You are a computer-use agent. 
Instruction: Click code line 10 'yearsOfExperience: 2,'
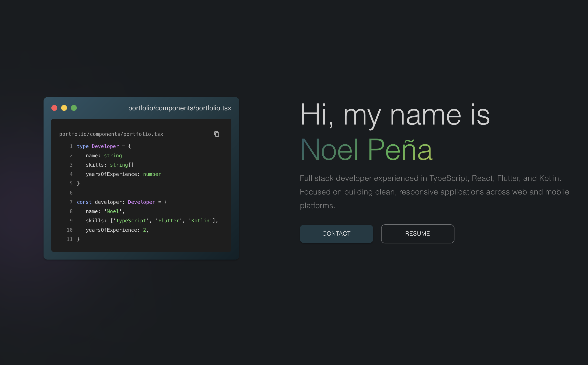pyautogui.click(x=117, y=230)
